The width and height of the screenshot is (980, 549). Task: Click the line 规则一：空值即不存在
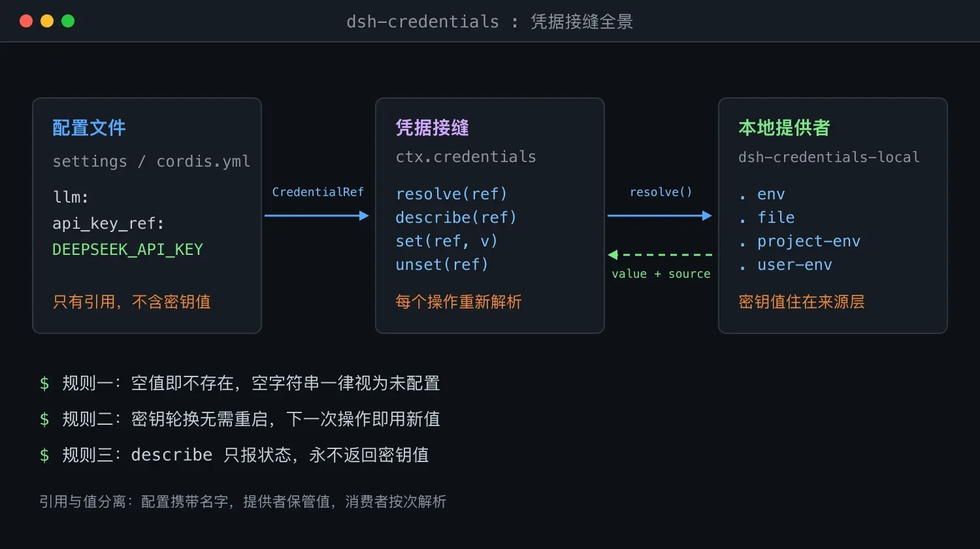pyautogui.click(x=240, y=383)
